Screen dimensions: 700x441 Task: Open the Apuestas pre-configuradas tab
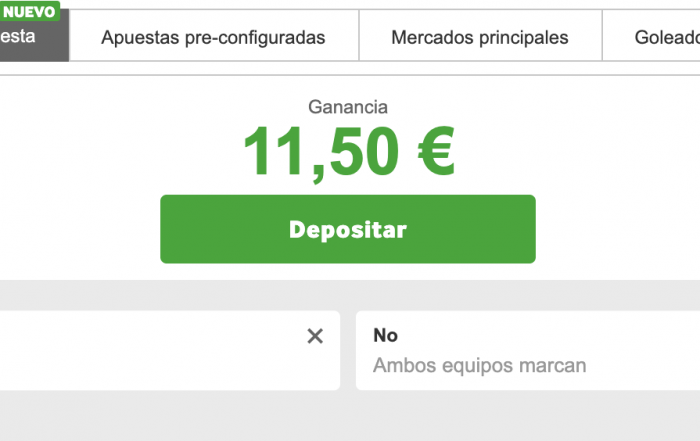(213, 38)
